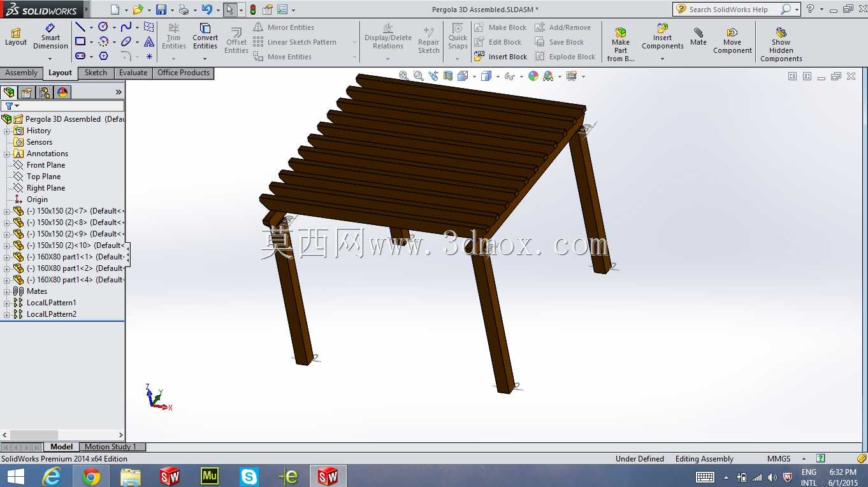The height and width of the screenshot is (487, 868).
Task: Select the Corner Rectangle tool
Action: tap(80, 41)
